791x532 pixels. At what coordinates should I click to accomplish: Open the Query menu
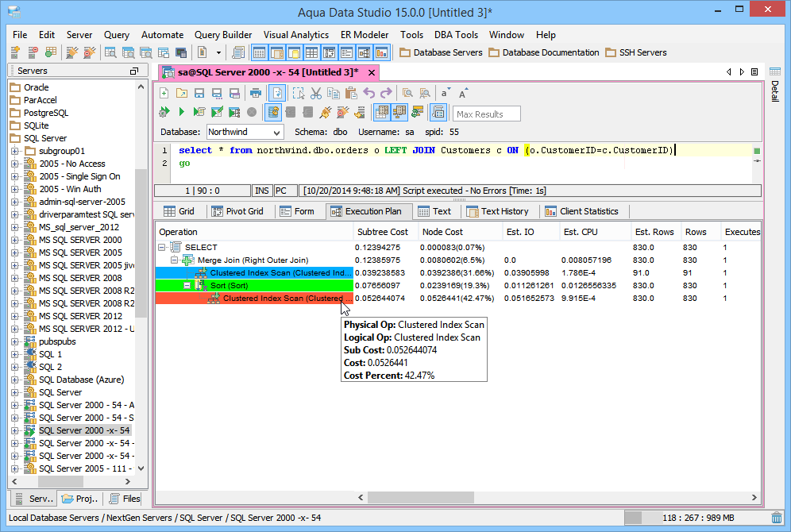[x=117, y=35]
